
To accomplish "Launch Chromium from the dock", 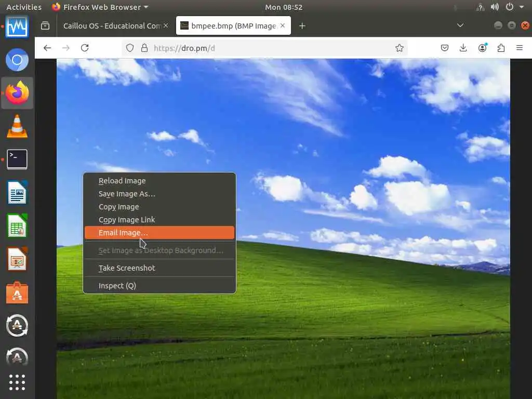I will 17,60.
